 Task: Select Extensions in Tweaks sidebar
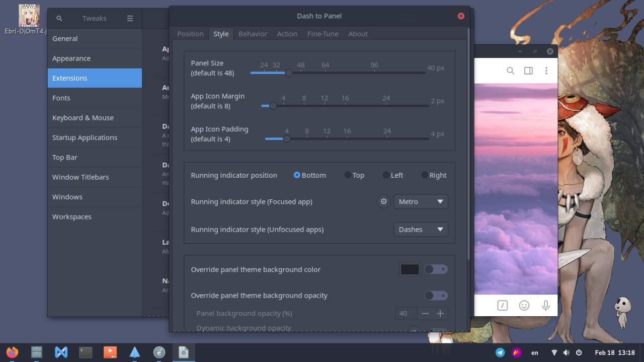(95, 78)
